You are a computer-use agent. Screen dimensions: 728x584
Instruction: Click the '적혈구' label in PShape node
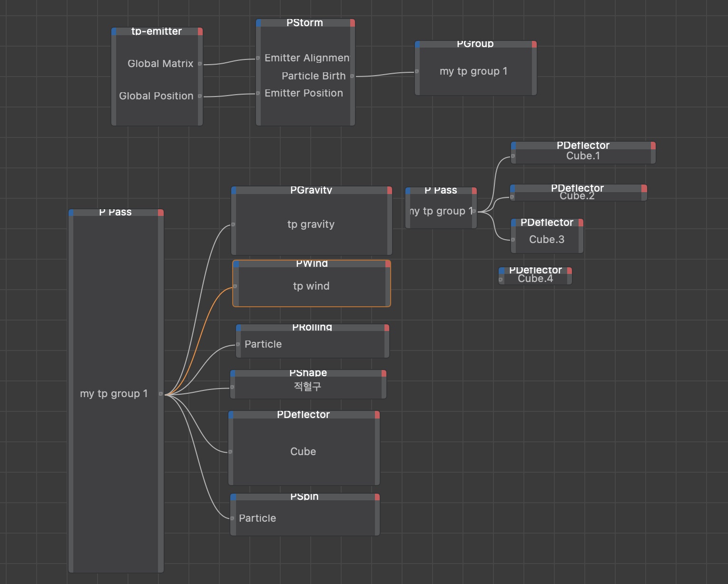click(307, 386)
